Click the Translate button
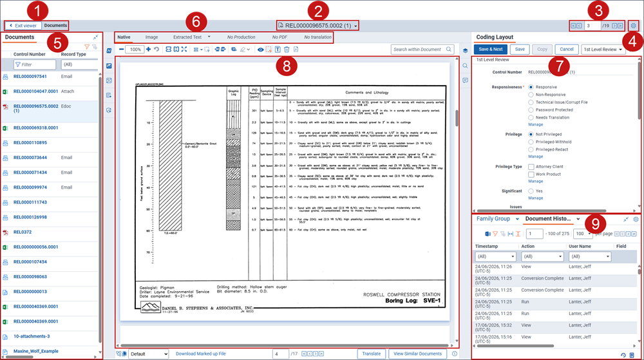This screenshot has width=644, height=360. tap(372, 354)
